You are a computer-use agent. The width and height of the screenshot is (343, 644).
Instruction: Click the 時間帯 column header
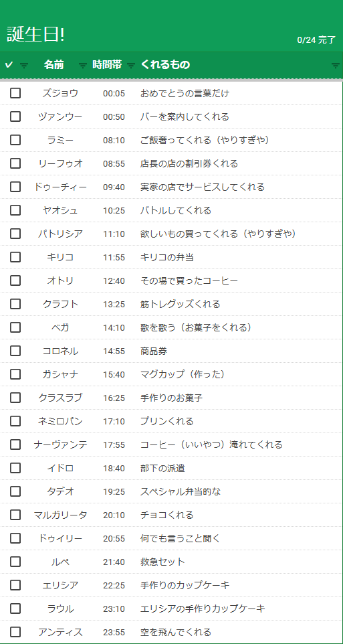click(x=107, y=65)
